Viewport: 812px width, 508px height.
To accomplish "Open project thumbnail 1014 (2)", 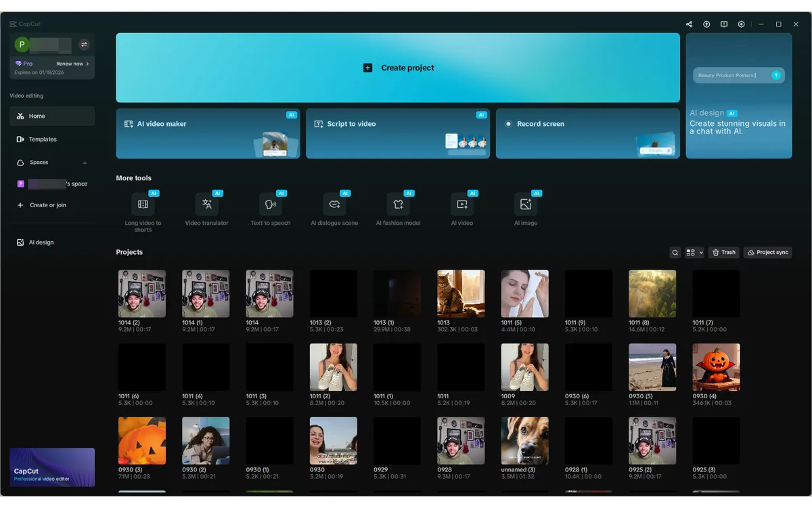I will pyautogui.click(x=142, y=294).
